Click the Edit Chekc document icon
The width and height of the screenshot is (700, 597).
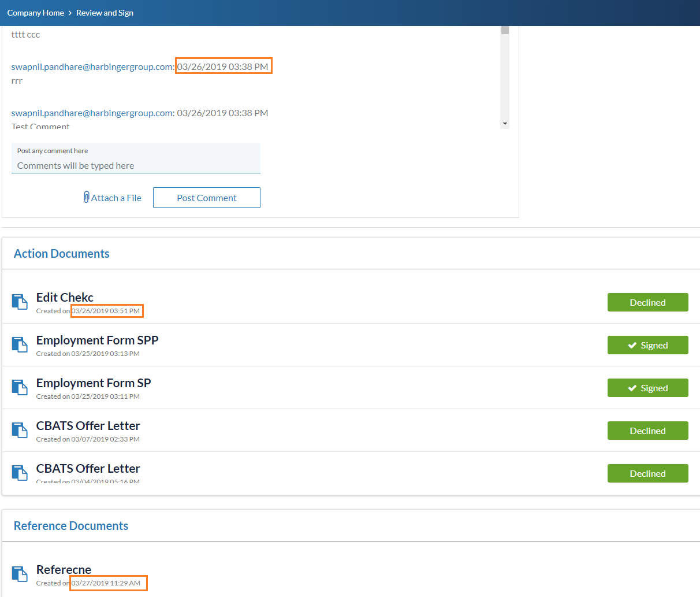(20, 302)
